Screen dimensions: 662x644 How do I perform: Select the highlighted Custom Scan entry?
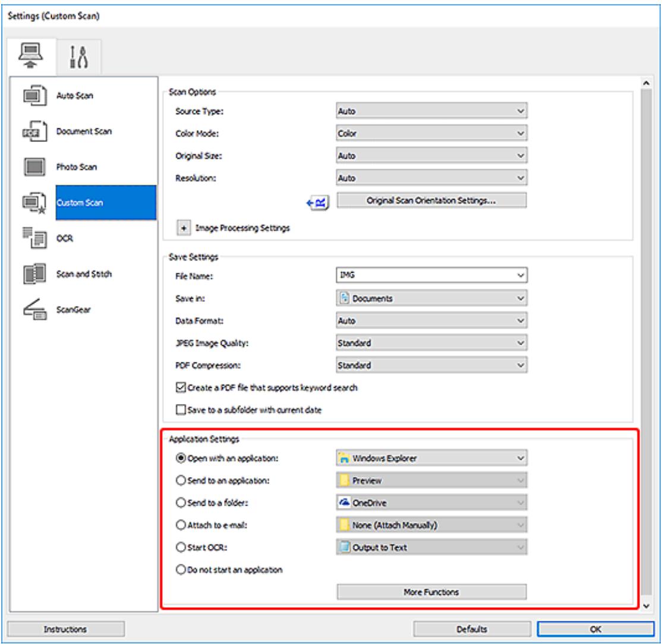106,203
